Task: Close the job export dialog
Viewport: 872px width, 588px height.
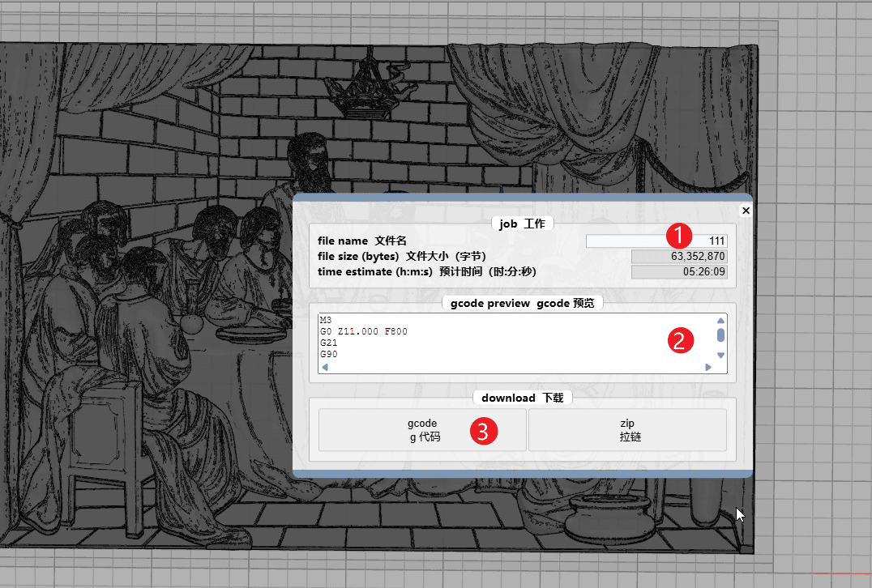Action: pyautogui.click(x=746, y=211)
